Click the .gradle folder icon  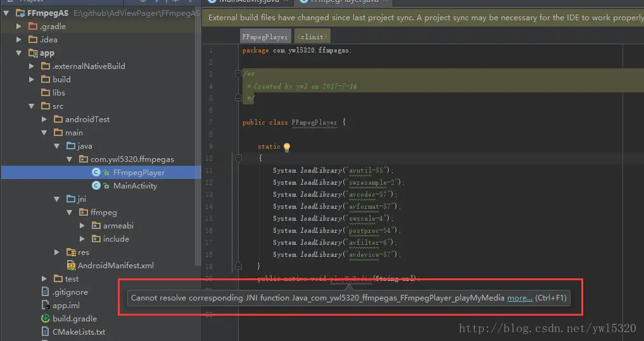coord(33,27)
